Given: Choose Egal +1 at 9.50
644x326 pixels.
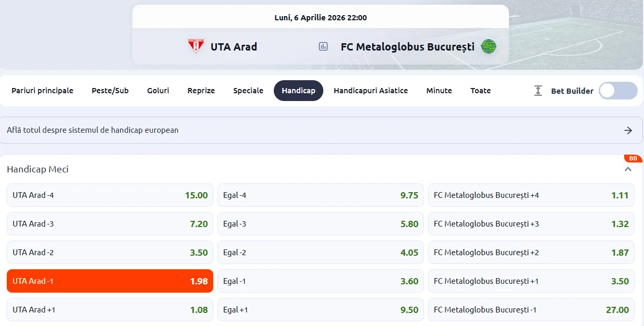Looking at the screenshot, I should (321, 310).
